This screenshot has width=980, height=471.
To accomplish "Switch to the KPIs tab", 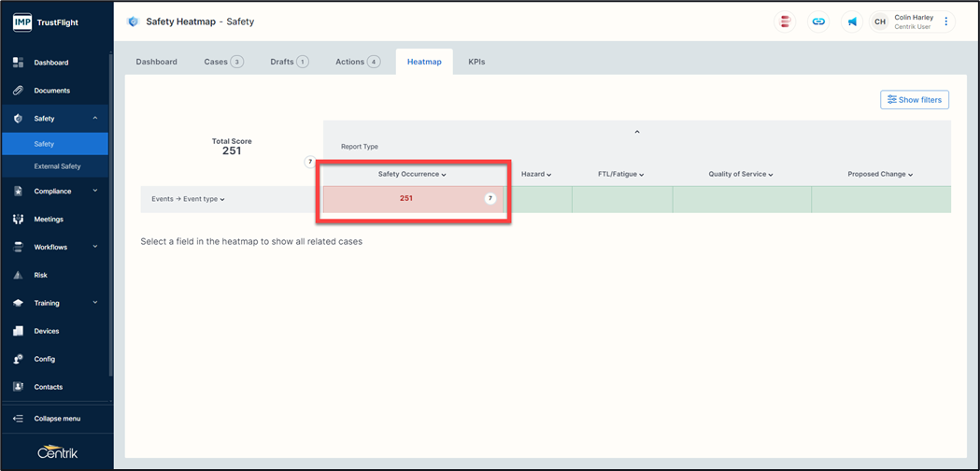I will 476,62.
